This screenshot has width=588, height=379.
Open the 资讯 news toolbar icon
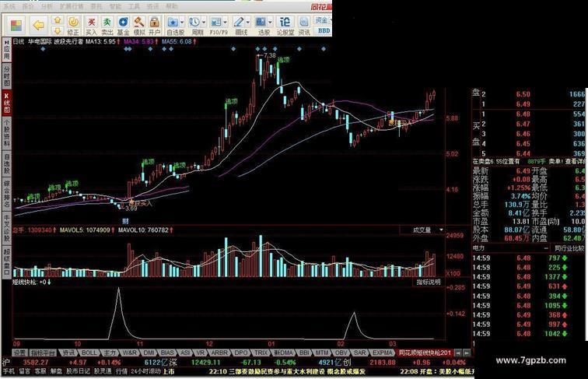point(304,25)
